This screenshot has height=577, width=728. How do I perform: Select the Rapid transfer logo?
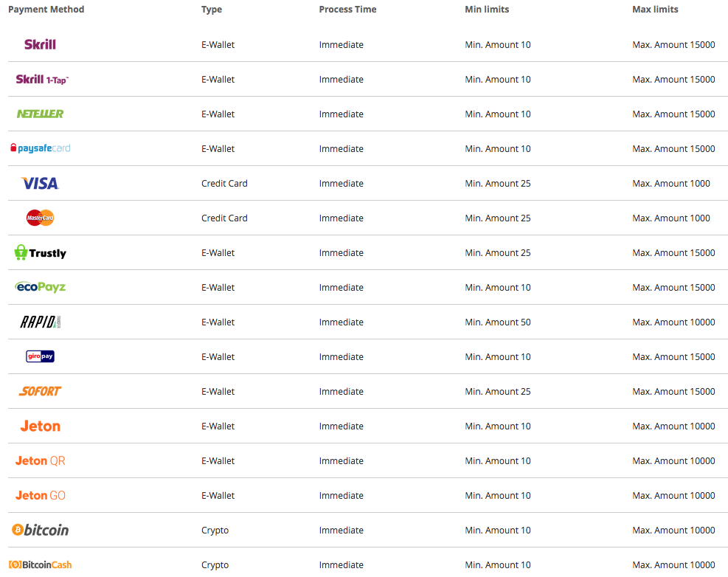pyautogui.click(x=40, y=322)
